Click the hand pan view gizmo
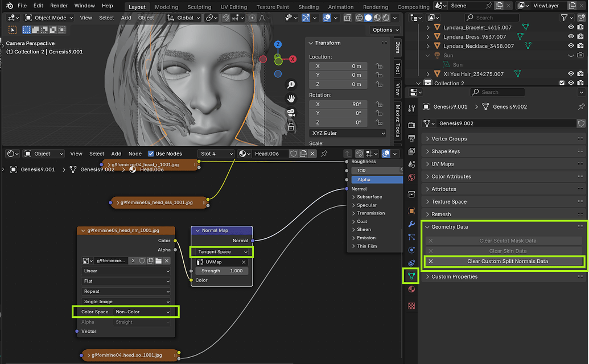The height and width of the screenshot is (364, 589). tap(291, 99)
